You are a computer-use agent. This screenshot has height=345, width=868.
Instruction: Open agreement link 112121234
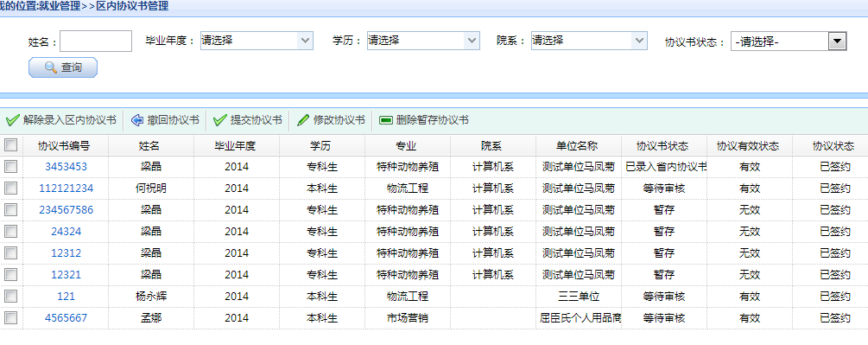pos(66,188)
